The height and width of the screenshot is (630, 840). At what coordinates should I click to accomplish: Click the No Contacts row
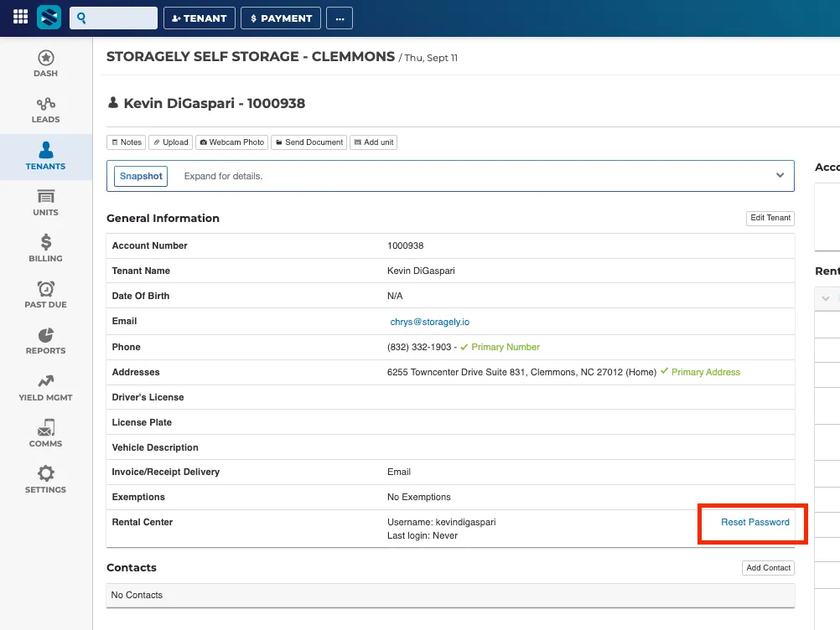(450, 595)
